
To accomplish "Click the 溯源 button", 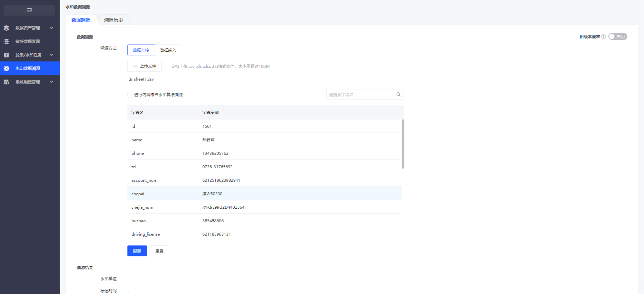I will (137, 251).
